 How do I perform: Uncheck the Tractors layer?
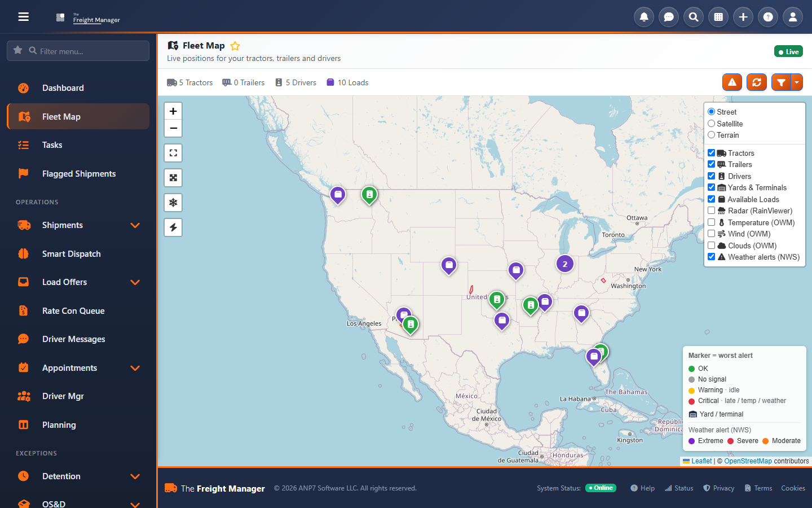pyautogui.click(x=712, y=153)
